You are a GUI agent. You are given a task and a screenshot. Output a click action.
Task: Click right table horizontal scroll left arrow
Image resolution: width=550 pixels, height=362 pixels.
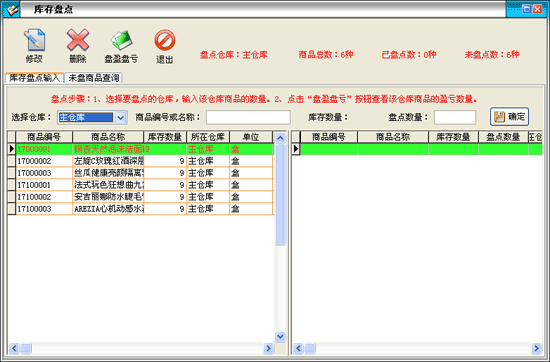[x=298, y=348]
